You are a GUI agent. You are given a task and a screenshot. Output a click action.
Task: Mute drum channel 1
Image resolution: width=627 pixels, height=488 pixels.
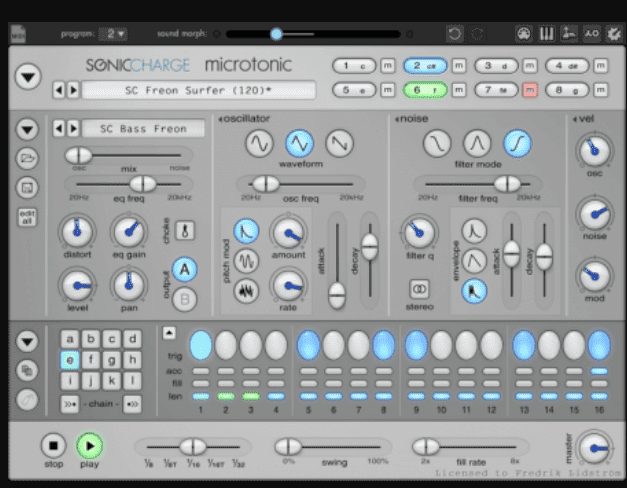[x=387, y=66]
